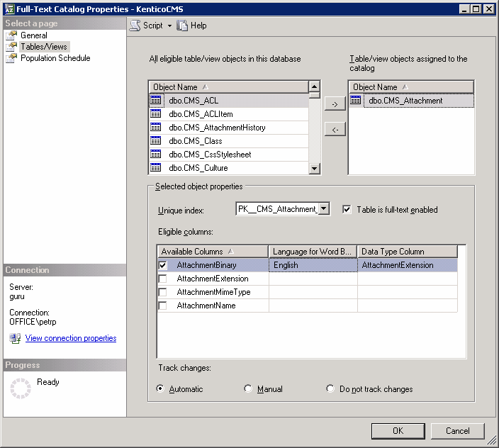
Task: Click the Ready progress spinner icon
Action: [x=21, y=388]
